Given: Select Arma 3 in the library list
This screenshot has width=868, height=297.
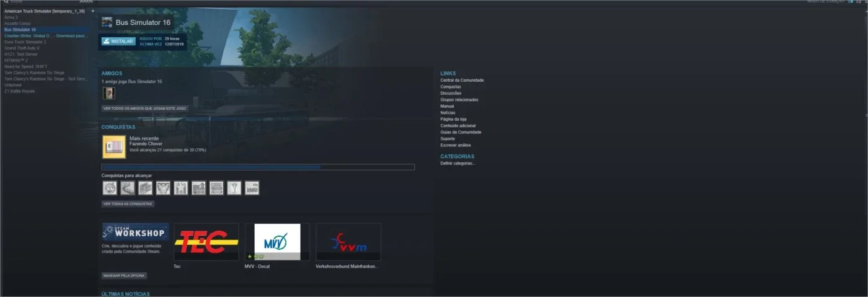Looking at the screenshot, I should pyautogui.click(x=11, y=17).
